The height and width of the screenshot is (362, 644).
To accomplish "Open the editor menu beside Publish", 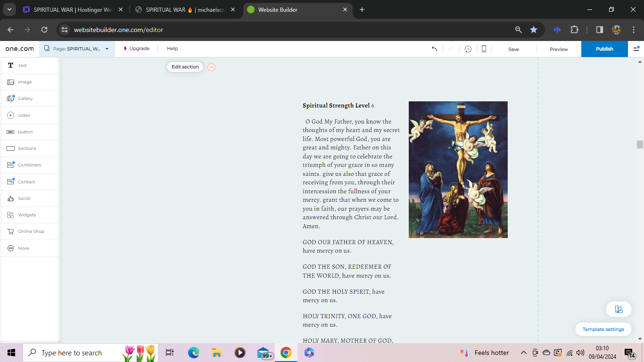I will pos(636,49).
